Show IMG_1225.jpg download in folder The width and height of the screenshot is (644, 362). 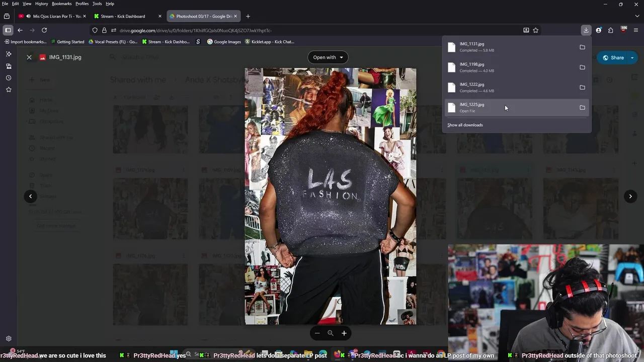point(582,108)
